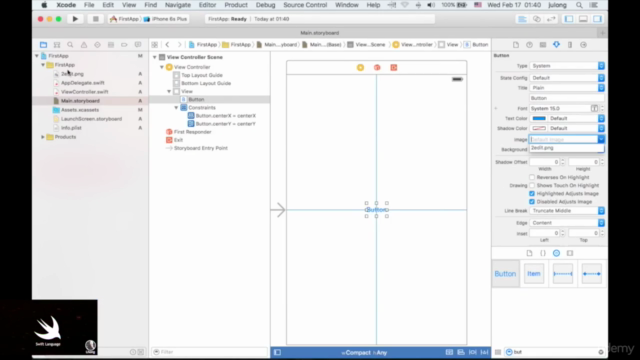Viewport: 640px width, 360px height.
Task: Show the File Template library
Action: click(x=529, y=253)
